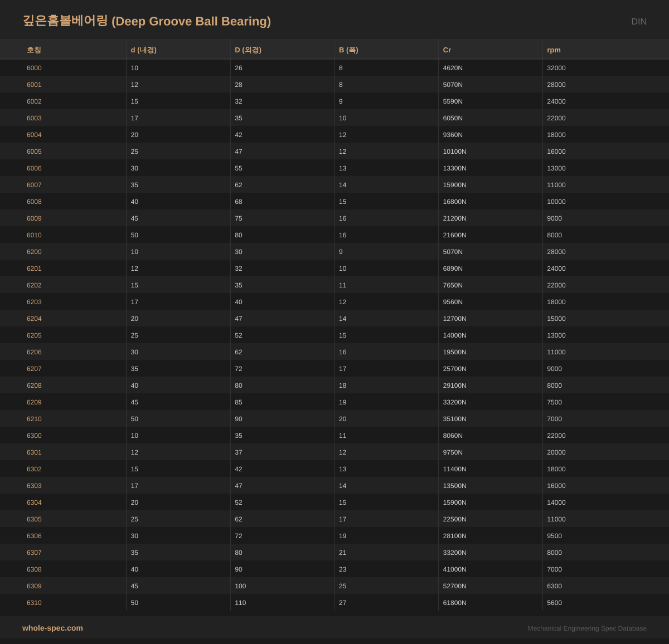
Task: Open bearing 6305 entry
Action: [x=34, y=519]
